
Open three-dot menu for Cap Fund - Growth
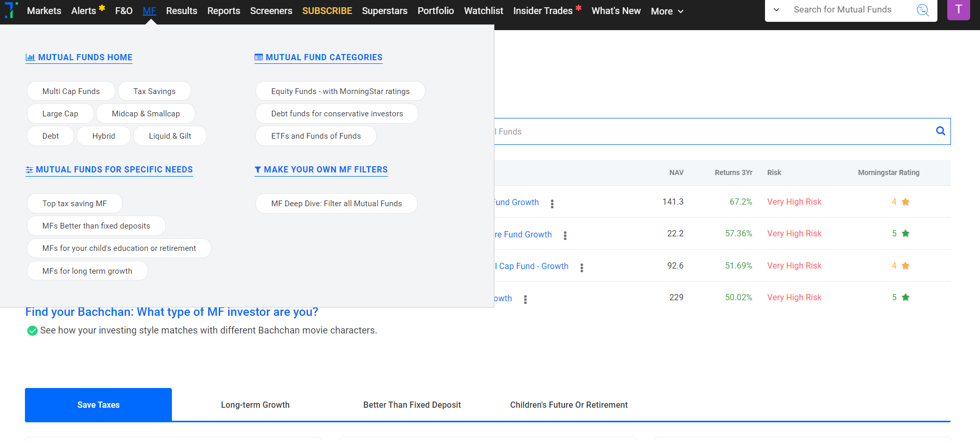tap(582, 268)
